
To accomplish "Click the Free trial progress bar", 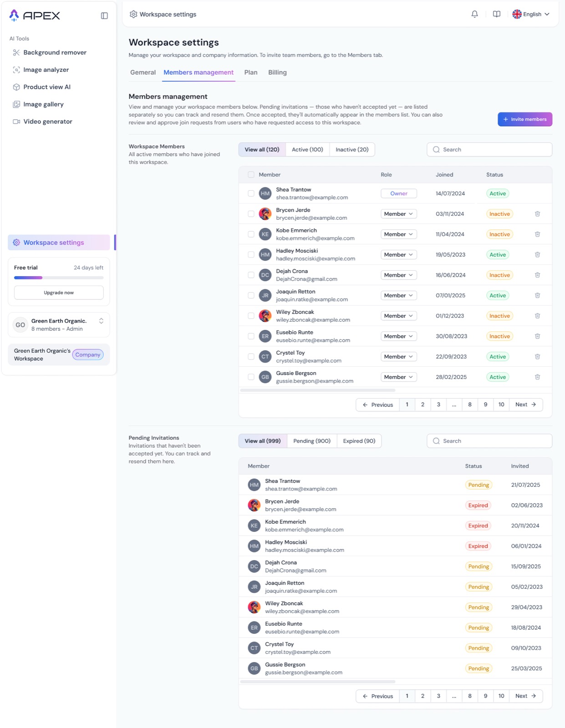I will tap(59, 278).
